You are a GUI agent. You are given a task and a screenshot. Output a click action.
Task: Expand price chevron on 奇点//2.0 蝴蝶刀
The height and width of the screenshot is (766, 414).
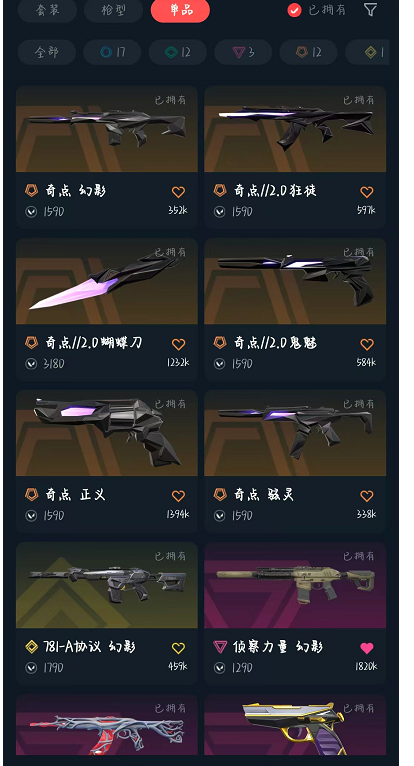pyautogui.click(x=31, y=364)
